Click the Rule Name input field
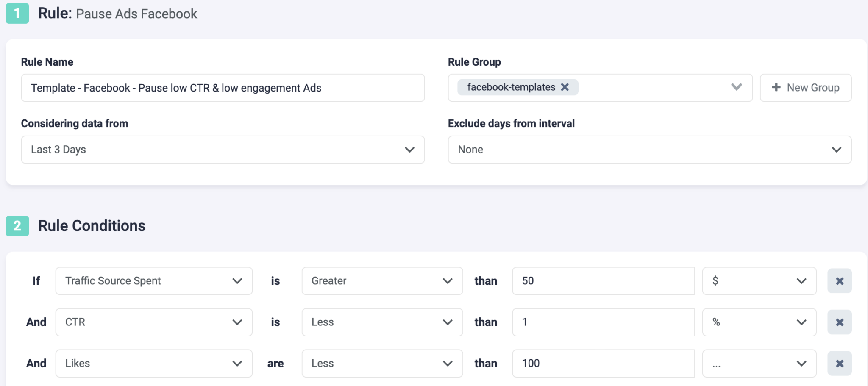The image size is (868, 386). click(x=223, y=88)
